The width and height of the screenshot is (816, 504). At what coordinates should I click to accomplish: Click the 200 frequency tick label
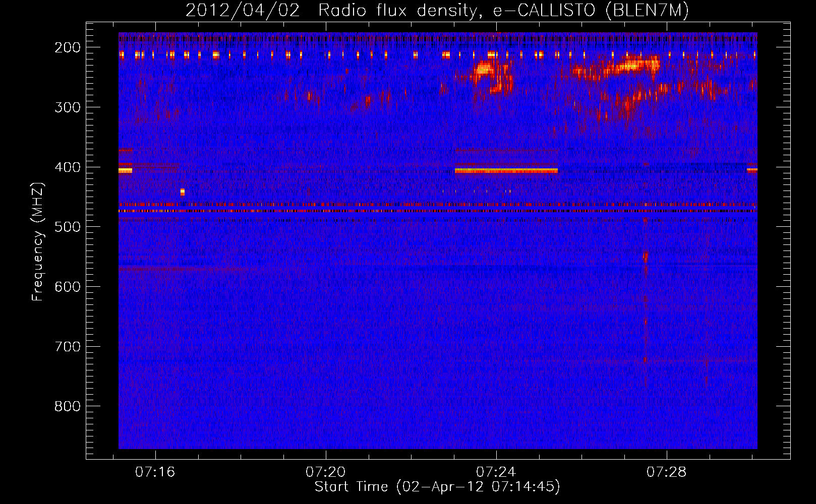tap(68, 47)
